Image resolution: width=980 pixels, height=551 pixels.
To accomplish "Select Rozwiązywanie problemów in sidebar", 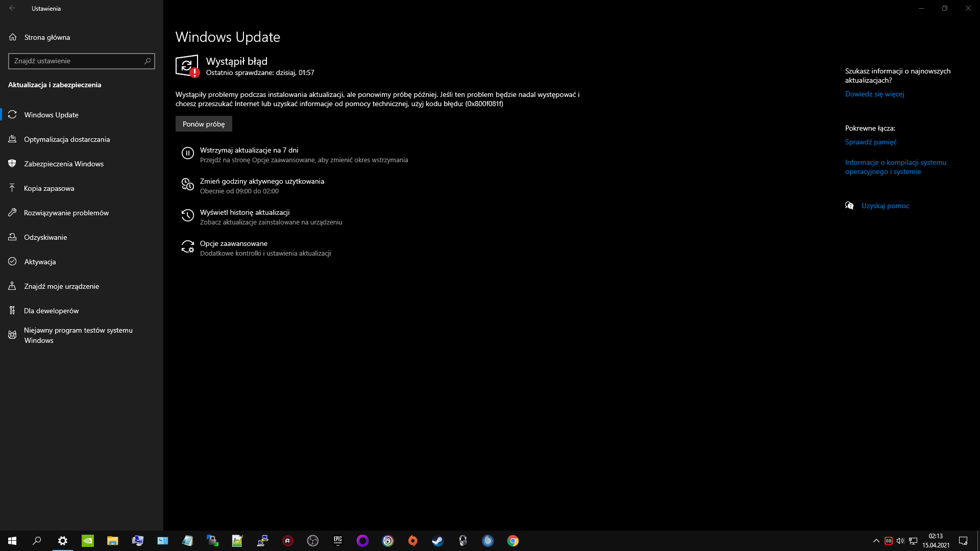I will [66, 213].
